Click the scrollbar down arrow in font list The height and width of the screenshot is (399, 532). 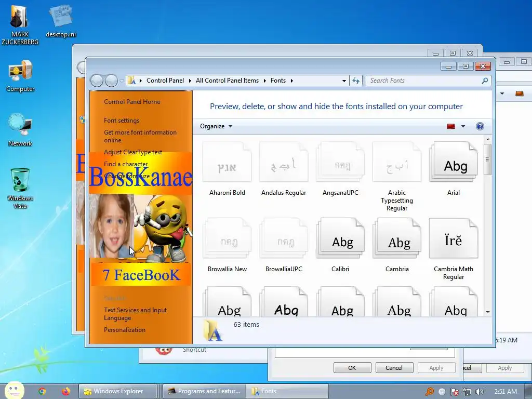coord(487,312)
